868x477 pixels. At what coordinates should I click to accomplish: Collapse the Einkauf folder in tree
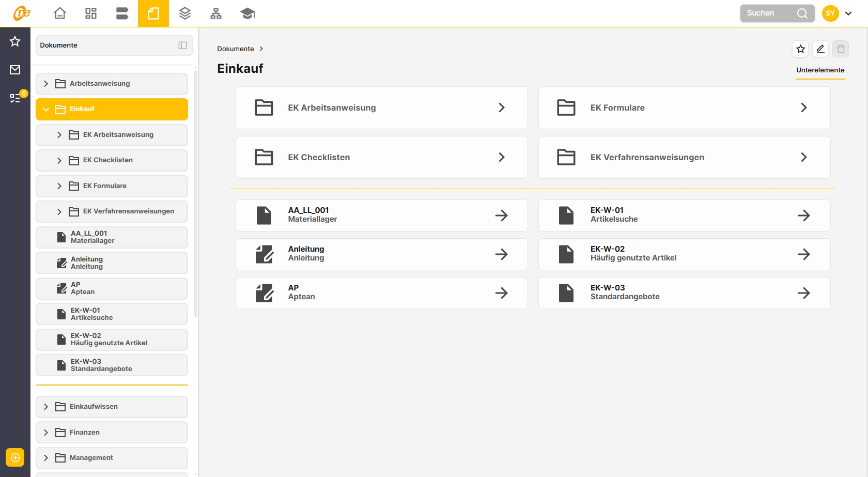46,109
